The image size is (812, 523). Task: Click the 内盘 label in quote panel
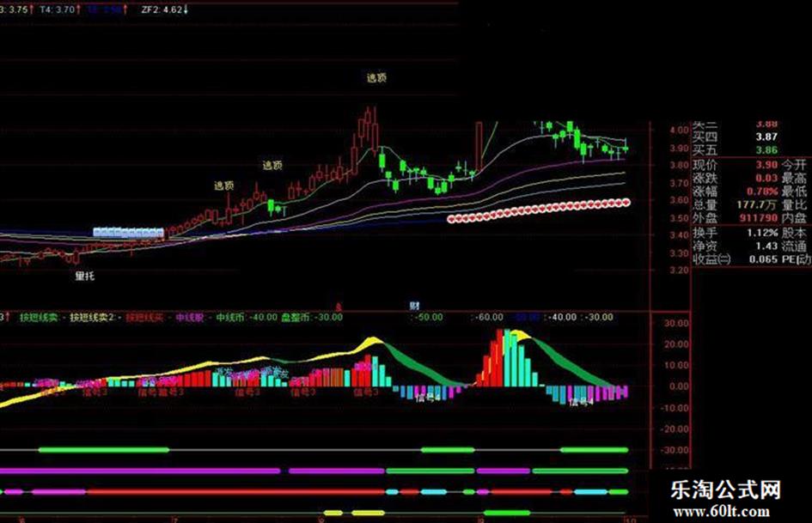pos(794,218)
